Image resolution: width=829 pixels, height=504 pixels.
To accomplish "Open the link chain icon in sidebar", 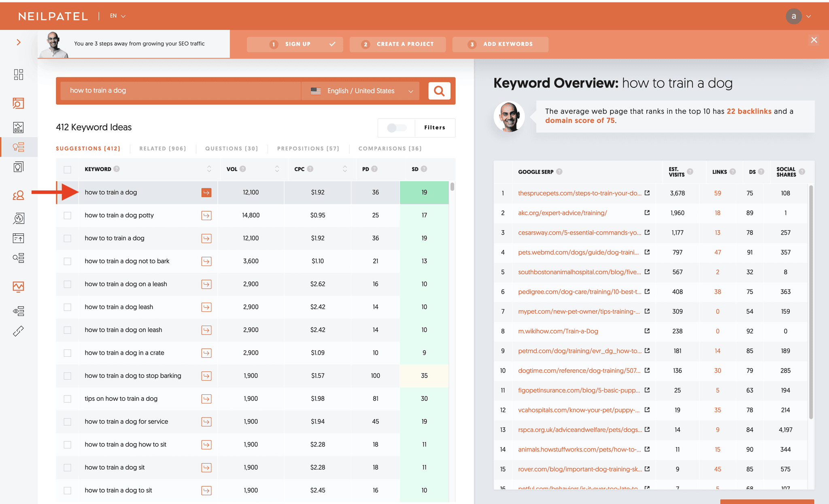I will click(x=19, y=331).
